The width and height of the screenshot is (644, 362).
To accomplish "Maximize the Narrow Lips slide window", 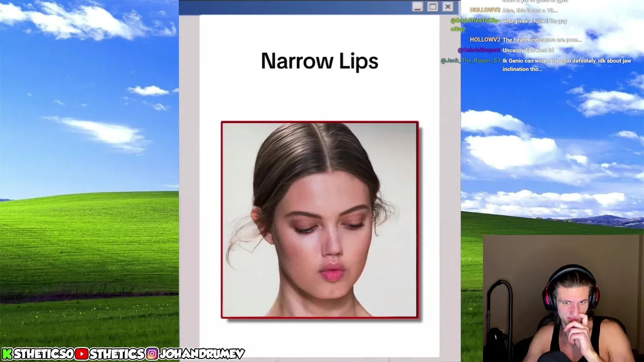I will click(432, 7).
